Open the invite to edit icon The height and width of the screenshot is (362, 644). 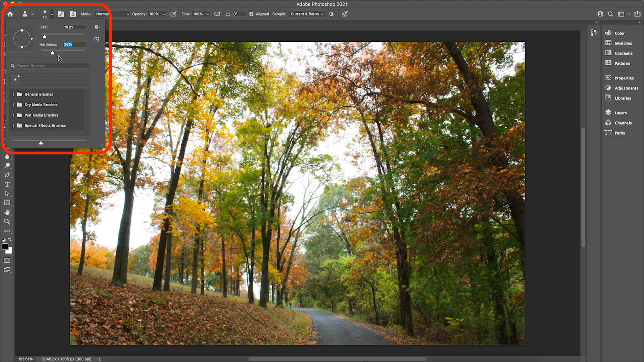click(600, 14)
